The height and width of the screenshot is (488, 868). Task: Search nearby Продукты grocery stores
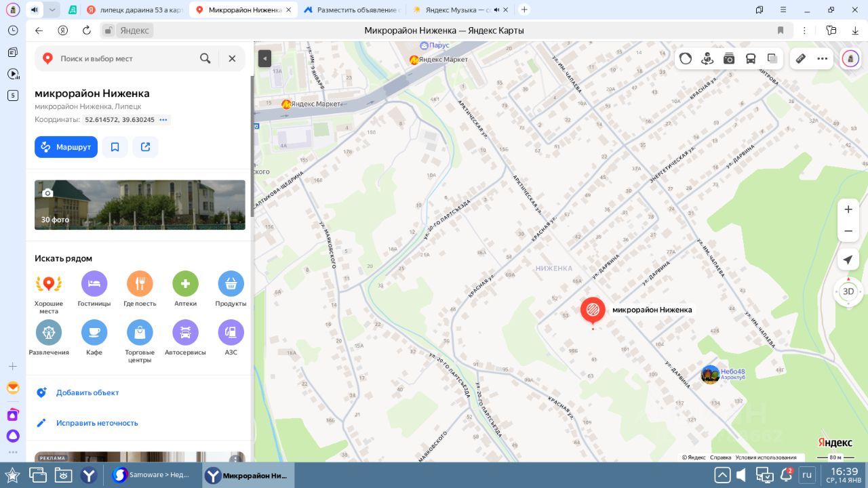click(x=231, y=289)
